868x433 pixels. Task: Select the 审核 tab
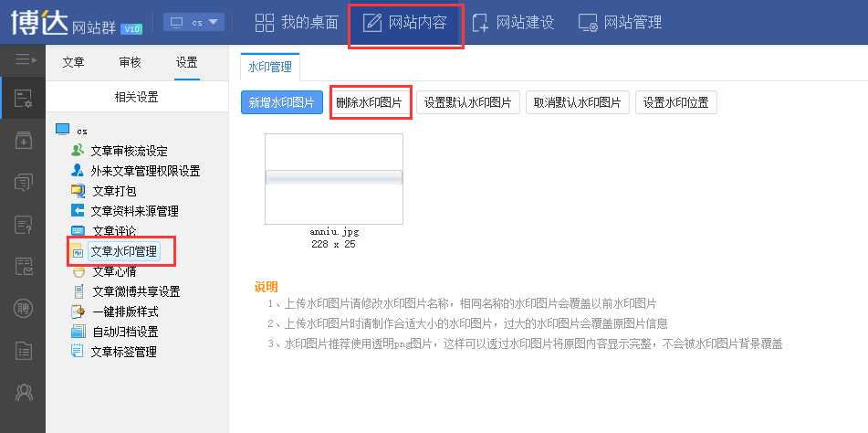click(x=130, y=63)
